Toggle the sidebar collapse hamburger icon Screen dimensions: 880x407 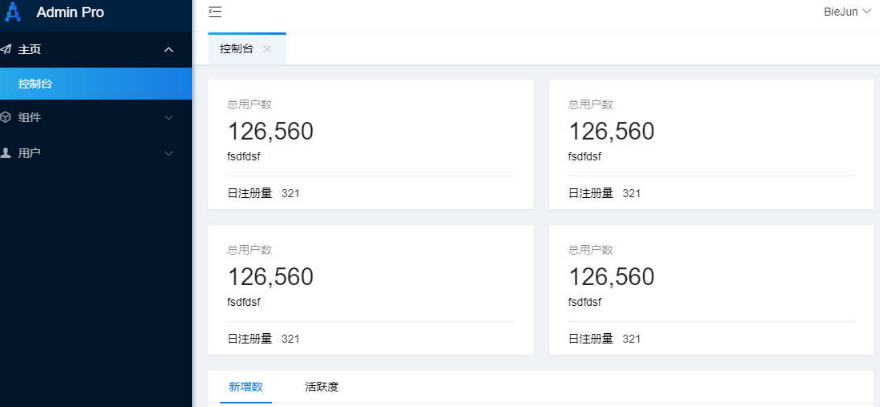215,12
